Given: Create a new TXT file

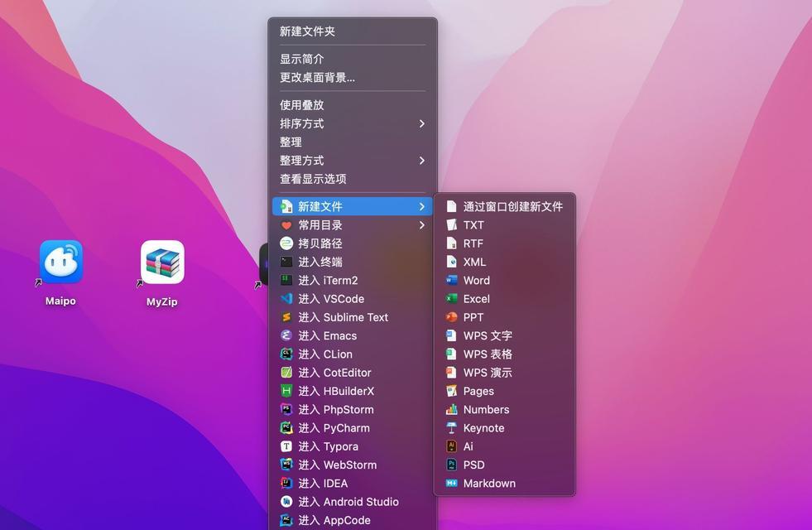Looking at the screenshot, I should coord(504,225).
